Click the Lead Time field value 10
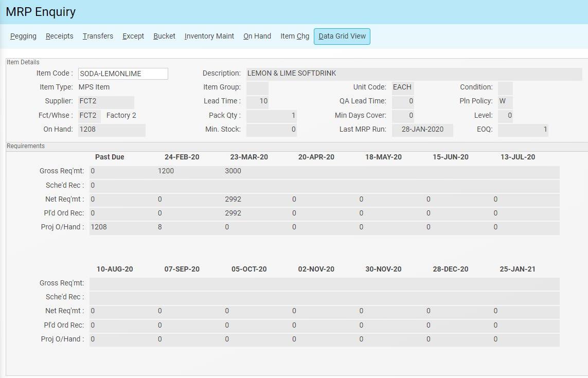This screenshot has height=378, width=588. pos(257,102)
